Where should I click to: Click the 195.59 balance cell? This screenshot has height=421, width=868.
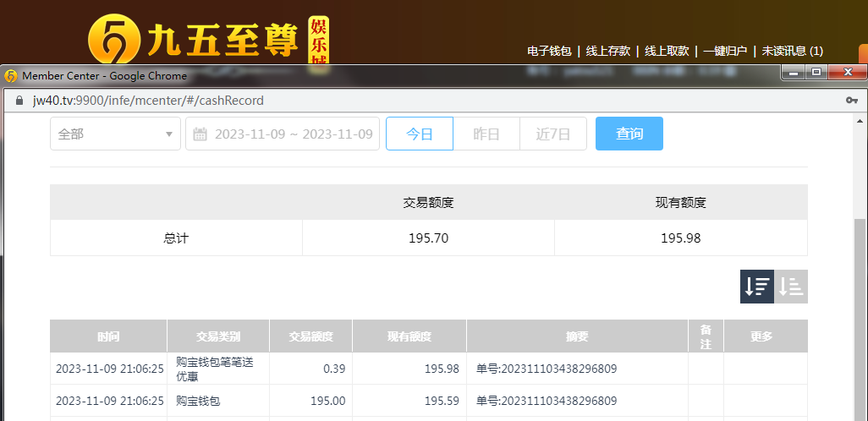(442, 401)
